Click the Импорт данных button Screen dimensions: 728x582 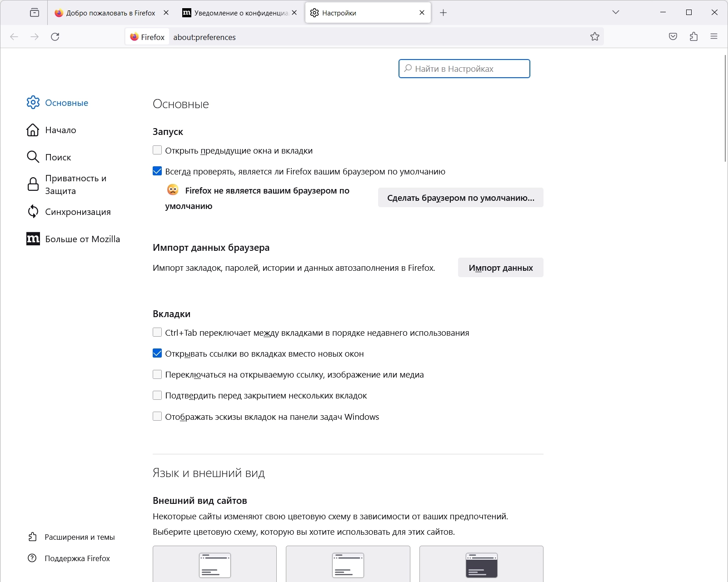click(x=501, y=268)
